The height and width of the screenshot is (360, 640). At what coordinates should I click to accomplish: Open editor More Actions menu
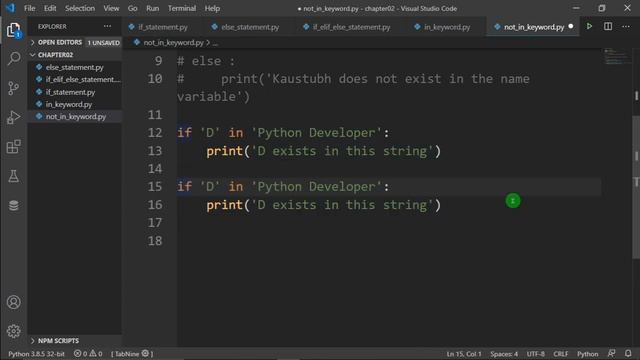pyautogui.click(x=626, y=27)
